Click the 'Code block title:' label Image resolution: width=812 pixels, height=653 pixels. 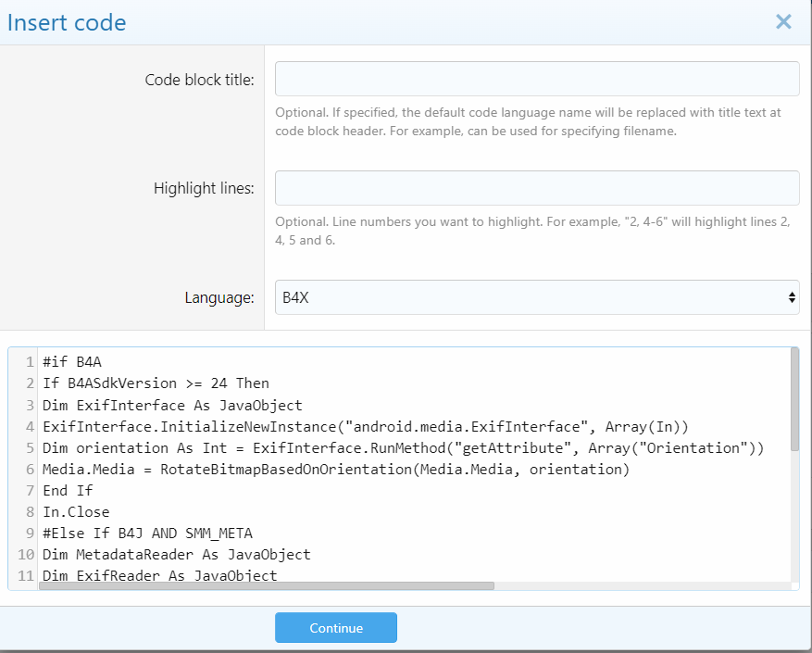[199, 80]
